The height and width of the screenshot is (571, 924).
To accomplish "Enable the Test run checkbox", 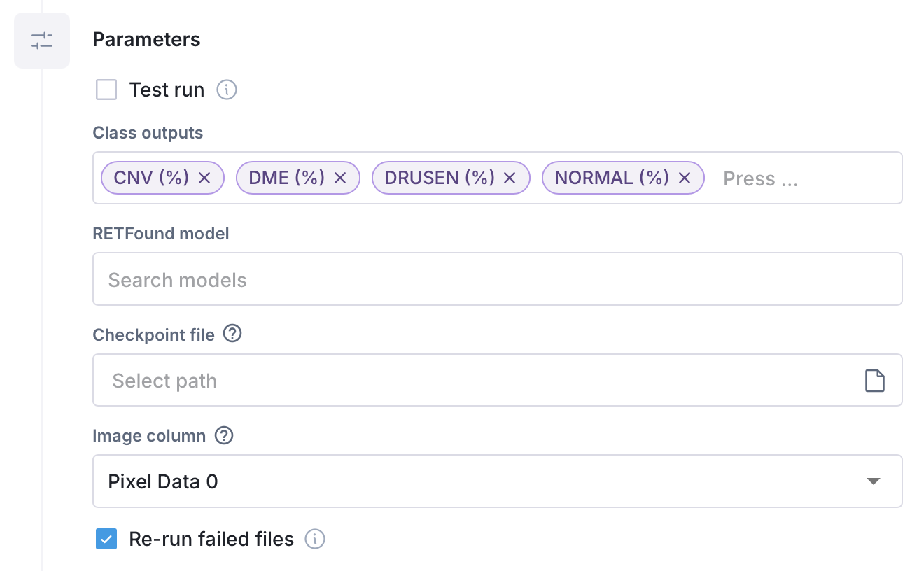I will [106, 90].
